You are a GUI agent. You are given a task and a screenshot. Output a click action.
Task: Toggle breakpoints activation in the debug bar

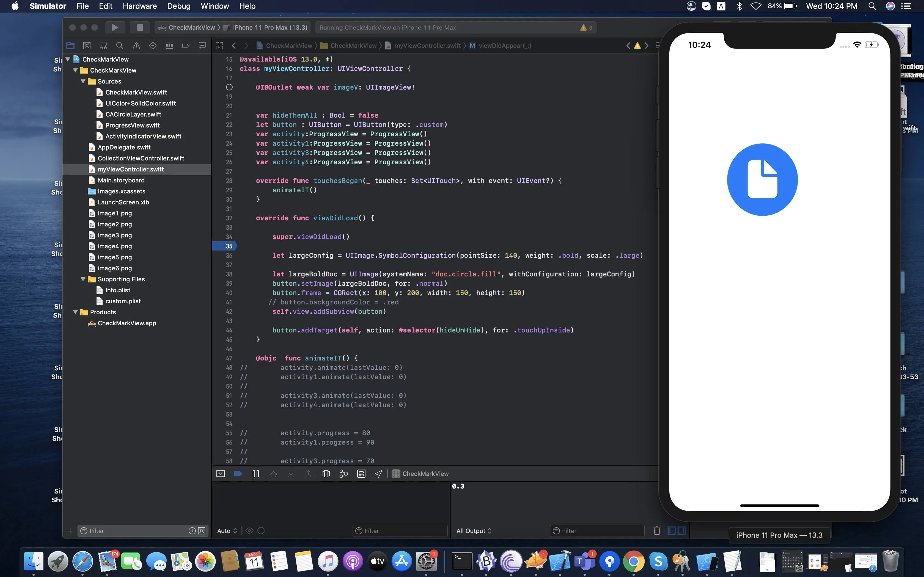238,474
